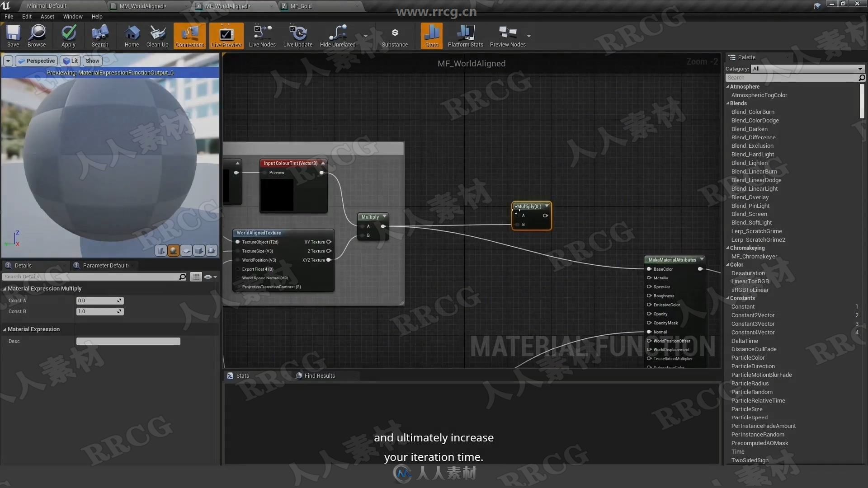
Task: Click the Const A value field
Action: tap(99, 300)
